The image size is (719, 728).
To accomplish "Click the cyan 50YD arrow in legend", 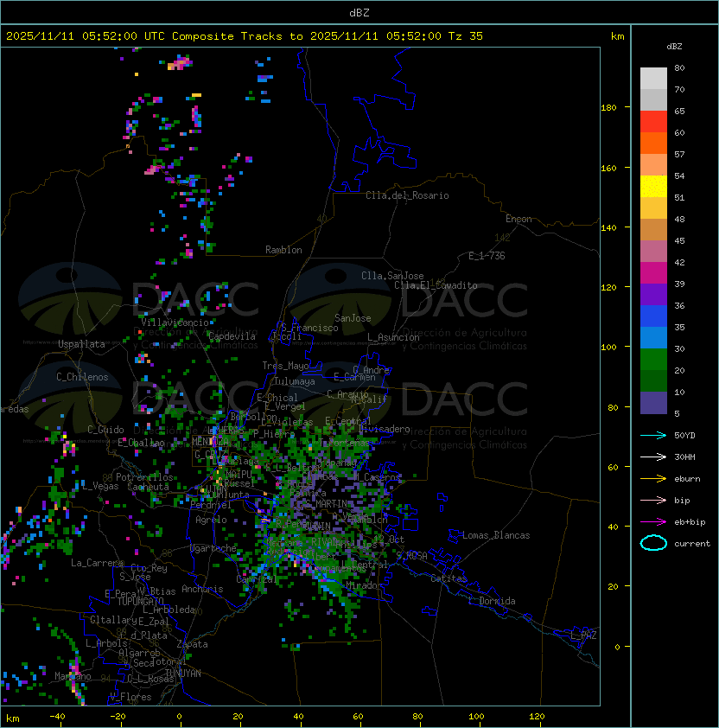I will point(653,435).
